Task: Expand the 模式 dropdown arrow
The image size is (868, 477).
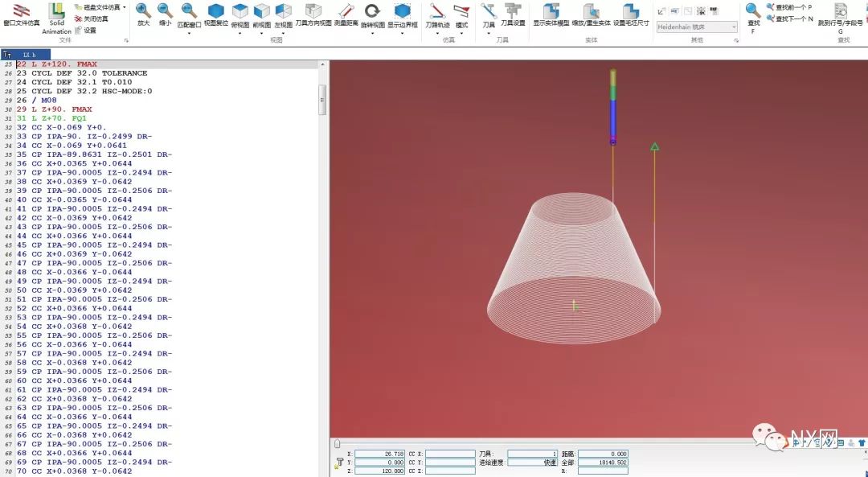Action: coord(461,34)
